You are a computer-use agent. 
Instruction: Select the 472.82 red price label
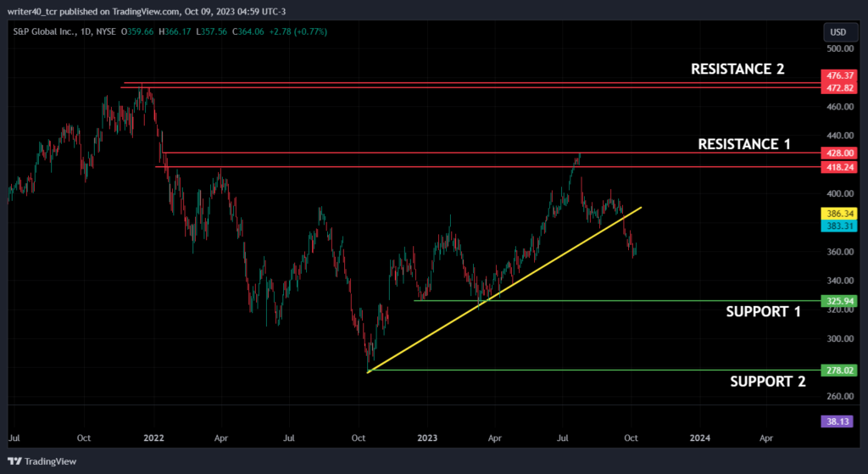tap(839, 88)
